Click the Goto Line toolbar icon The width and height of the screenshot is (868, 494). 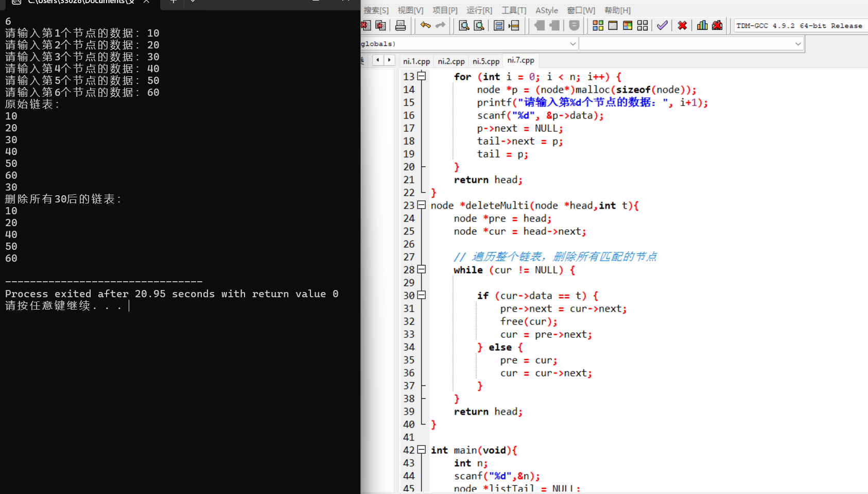click(514, 25)
